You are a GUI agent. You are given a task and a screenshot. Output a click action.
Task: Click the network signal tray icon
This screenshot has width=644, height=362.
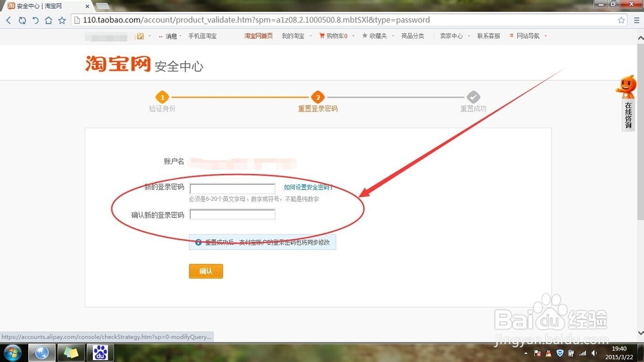(x=582, y=354)
